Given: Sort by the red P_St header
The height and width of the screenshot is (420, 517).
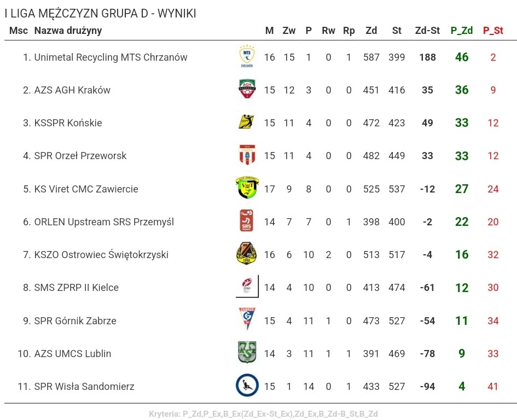Looking at the screenshot, I should [493, 31].
